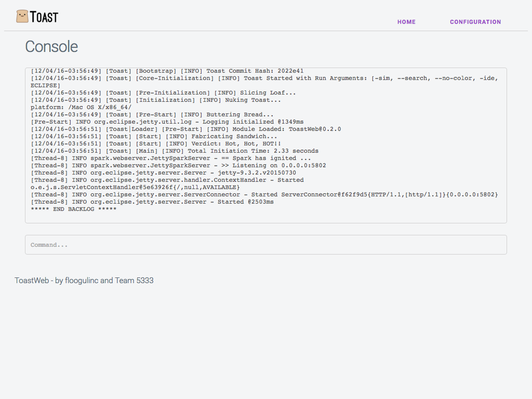This screenshot has width=532, height=399.
Task: Click the Console page heading
Action: coord(51,46)
